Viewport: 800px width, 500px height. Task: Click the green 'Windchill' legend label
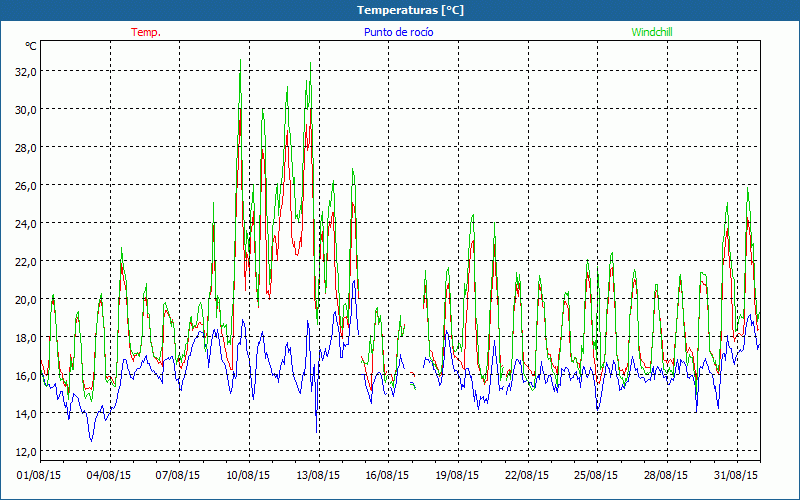click(652, 32)
